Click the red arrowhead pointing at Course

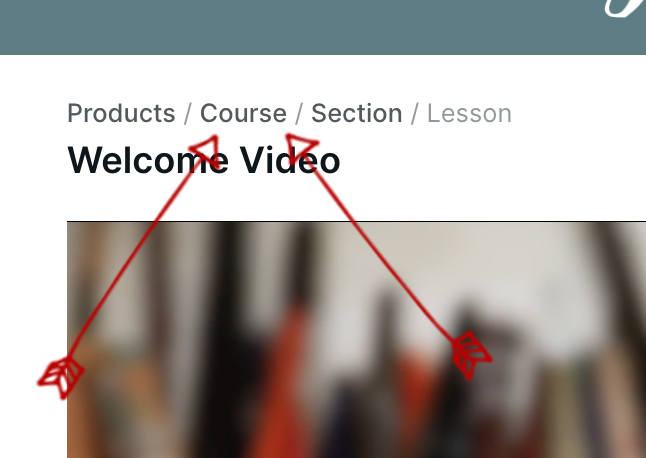coord(205,151)
